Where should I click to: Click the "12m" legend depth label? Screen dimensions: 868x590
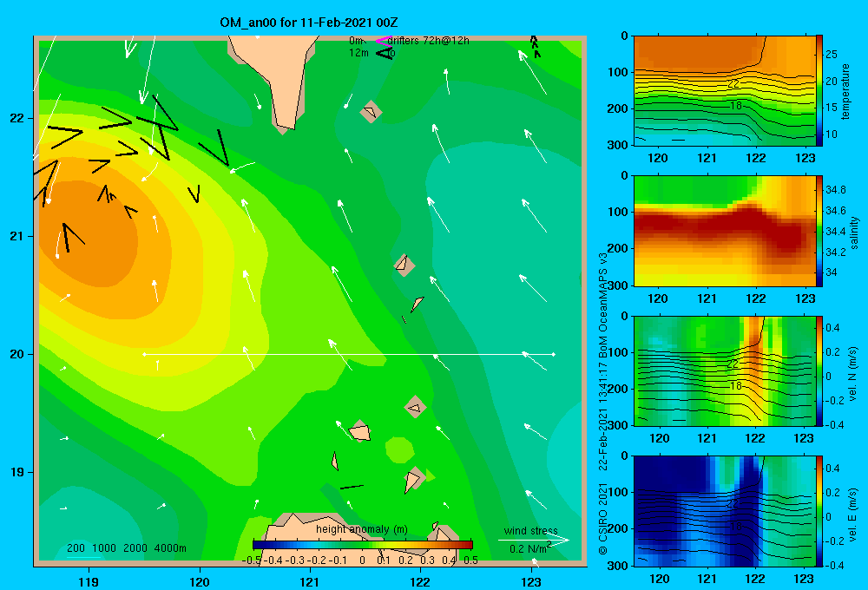coord(358,53)
